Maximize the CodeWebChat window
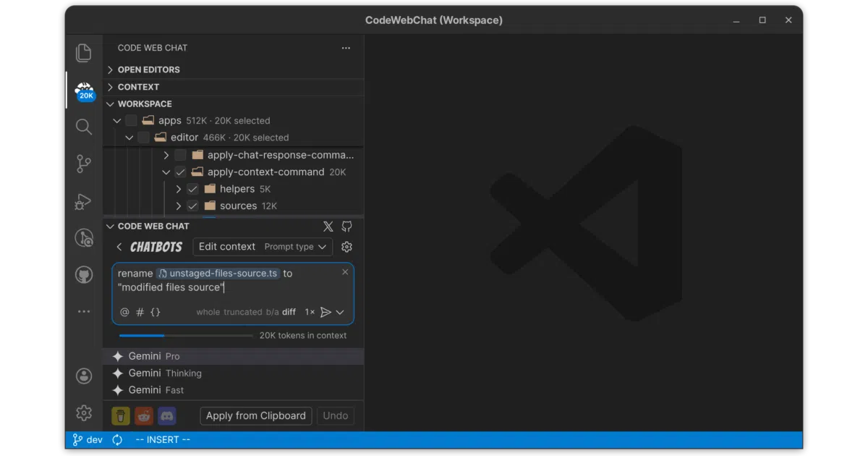The width and height of the screenshot is (868, 456). [762, 20]
